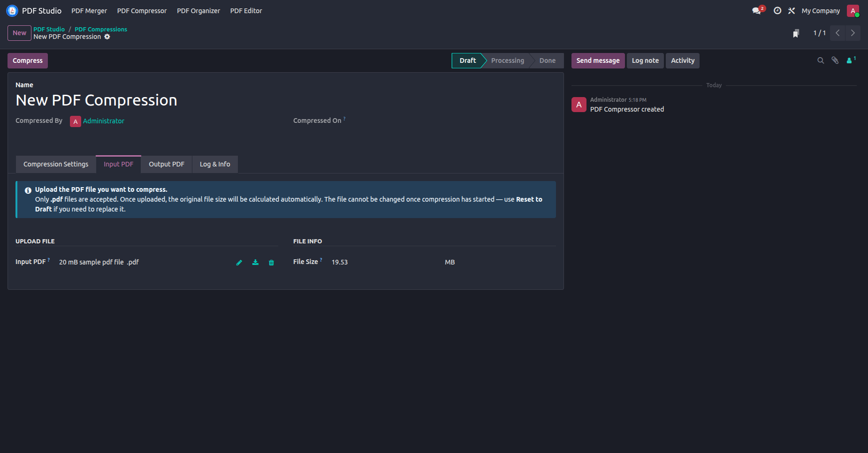Go to previous record arrow

(838, 33)
